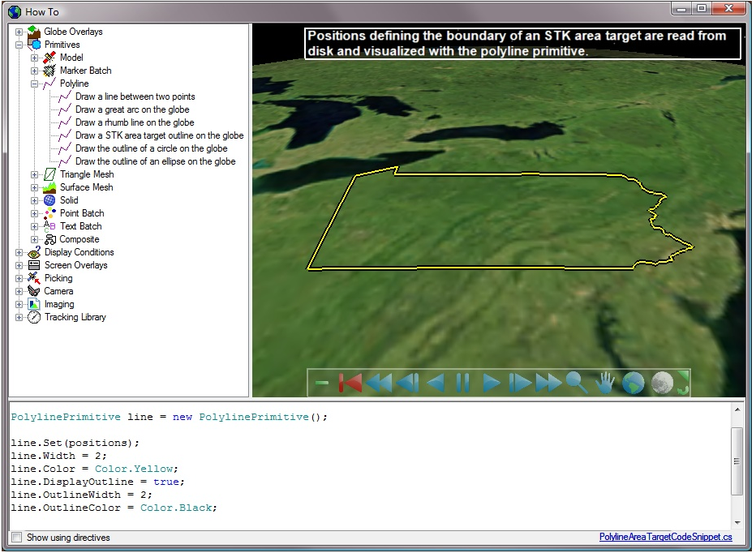This screenshot has height=553, width=756.
Task: Click the Imaging node icon
Action: (34, 304)
